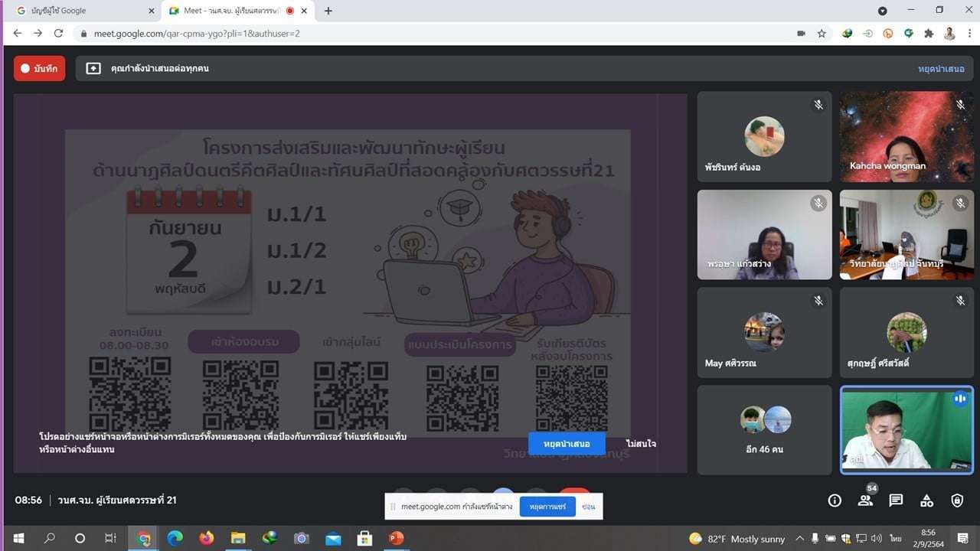Expand hidden system tray icons chevron

(x=800, y=539)
